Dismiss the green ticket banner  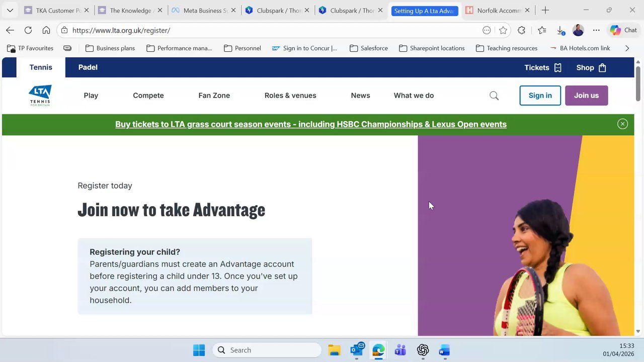coord(622,124)
